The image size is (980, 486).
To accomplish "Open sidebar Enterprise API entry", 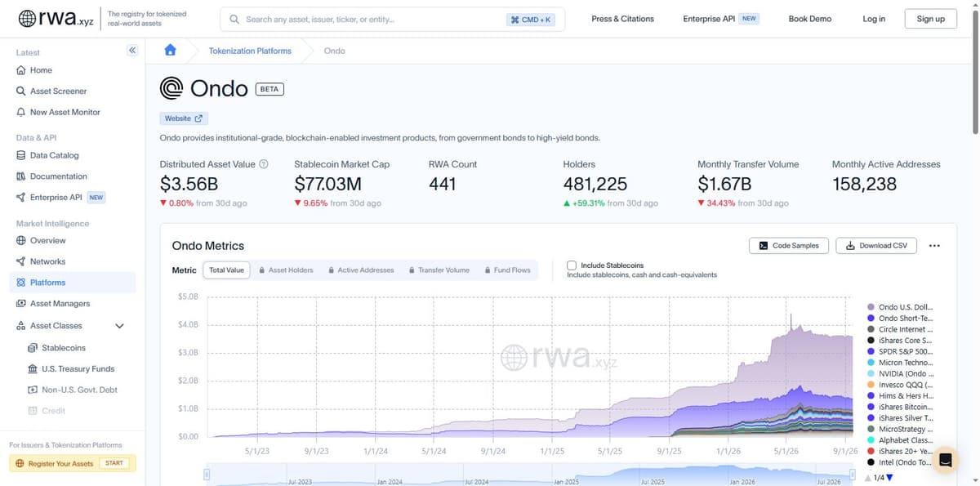I will [x=60, y=198].
